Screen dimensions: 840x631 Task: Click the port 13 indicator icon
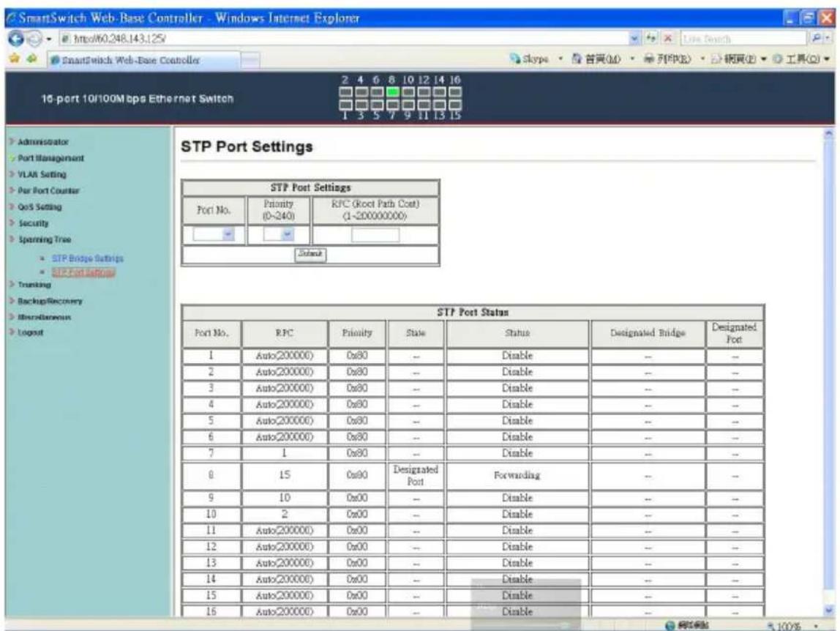coord(439,105)
